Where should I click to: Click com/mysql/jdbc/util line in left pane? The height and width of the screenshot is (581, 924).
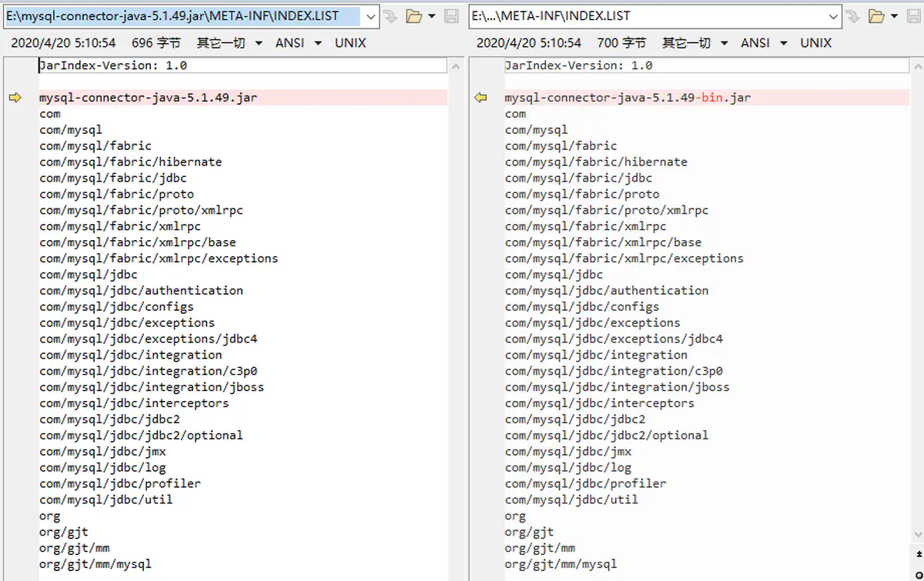[x=106, y=499]
